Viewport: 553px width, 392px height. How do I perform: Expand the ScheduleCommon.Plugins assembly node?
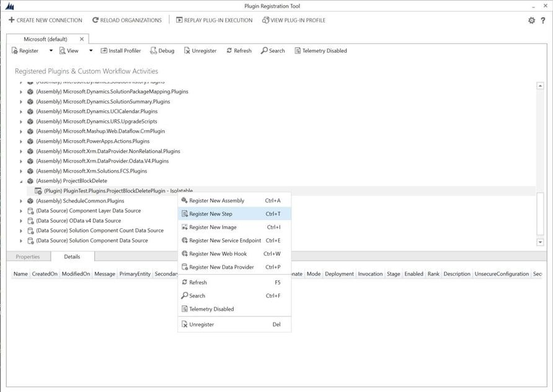pos(21,201)
